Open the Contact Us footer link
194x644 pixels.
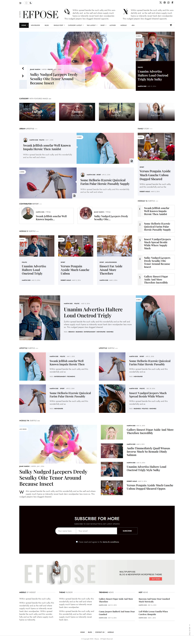[x=100, y=632]
